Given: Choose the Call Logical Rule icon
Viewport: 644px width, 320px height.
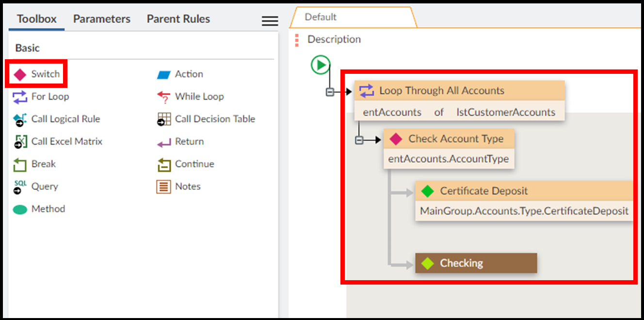Looking at the screenshot, I should coord(20,119).
